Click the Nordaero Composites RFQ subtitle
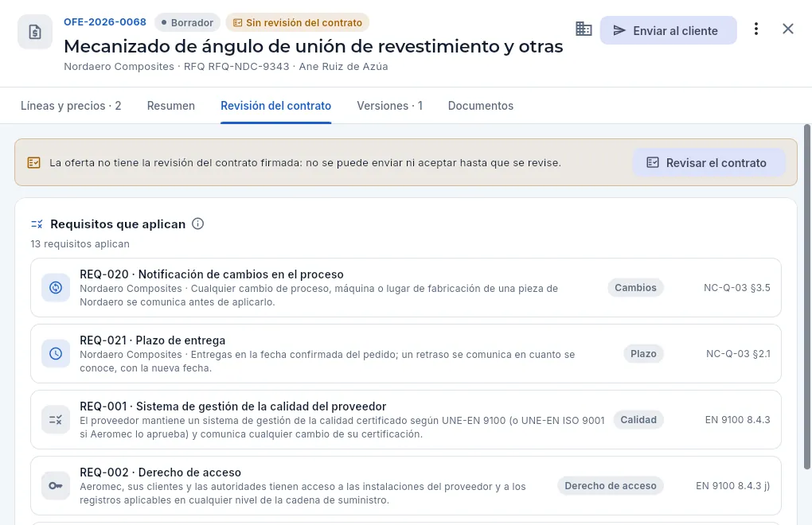 pyautogui.click(x=226, y=67)
